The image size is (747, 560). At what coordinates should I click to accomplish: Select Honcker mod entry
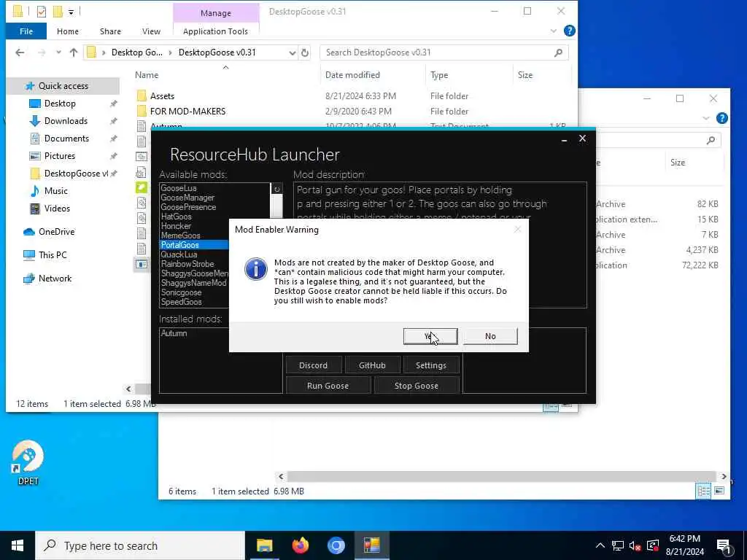177,226
